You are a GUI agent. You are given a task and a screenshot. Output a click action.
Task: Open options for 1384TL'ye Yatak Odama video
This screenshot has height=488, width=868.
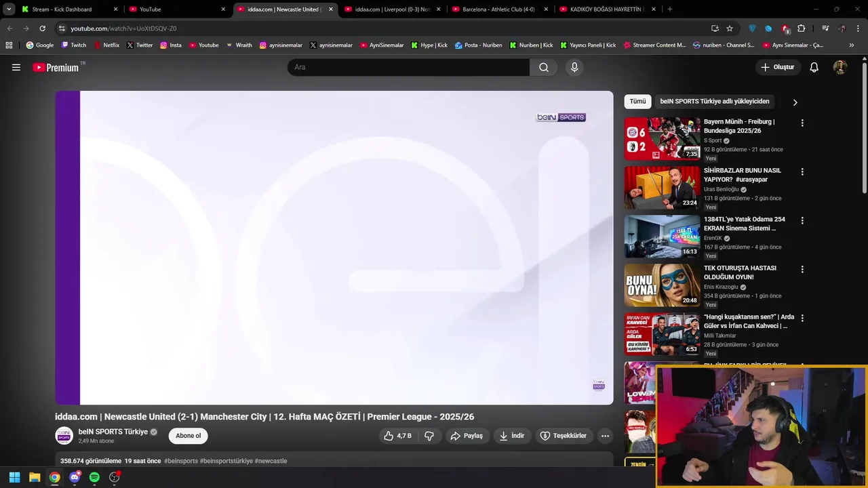(802, 221)
